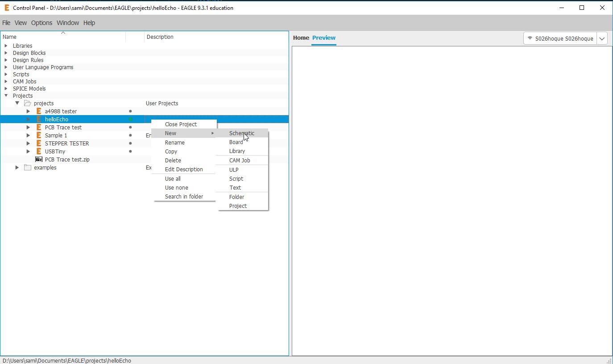The height and width of the screenshot is (364, 613).
Task: Click the a4988 tester project EAGLE icon
Action: [x=39, y=111]
